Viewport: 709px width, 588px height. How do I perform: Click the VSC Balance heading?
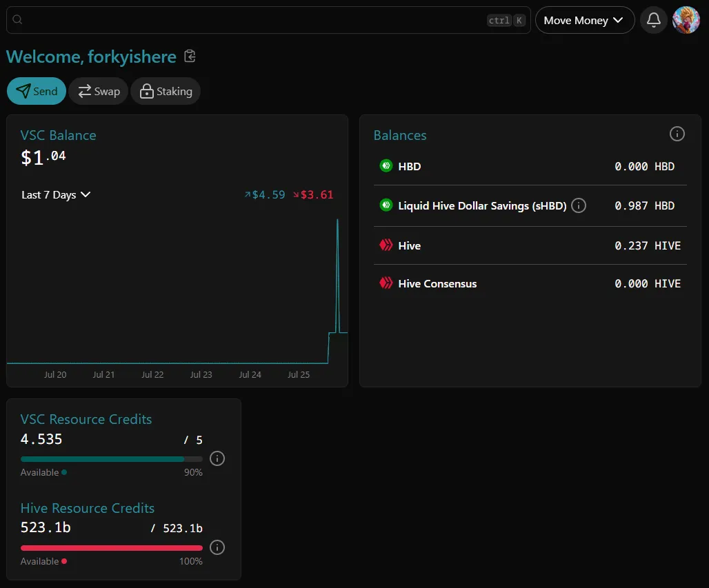59,135
